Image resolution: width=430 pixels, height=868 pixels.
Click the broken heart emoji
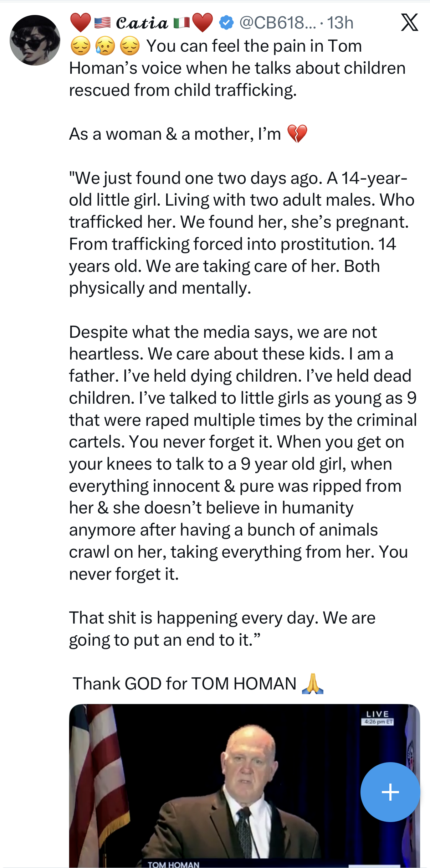point(297,134)
